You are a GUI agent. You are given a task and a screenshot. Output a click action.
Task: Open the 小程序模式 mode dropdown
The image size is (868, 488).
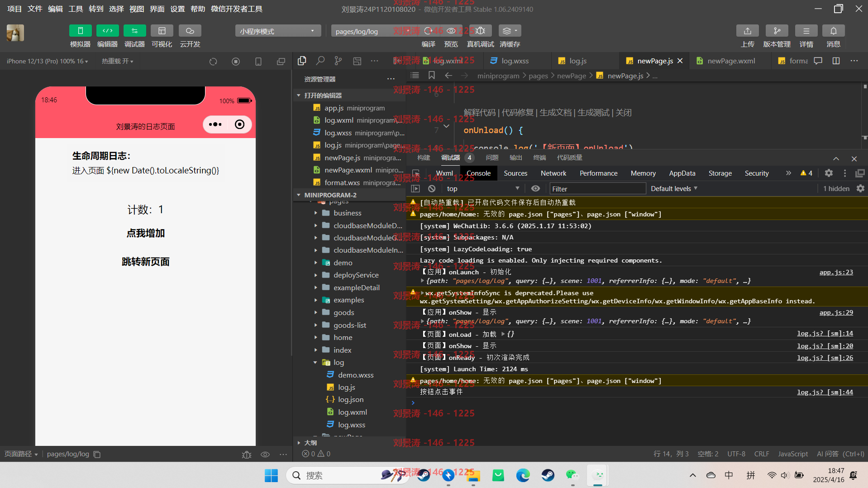click(x=278, y=31)
